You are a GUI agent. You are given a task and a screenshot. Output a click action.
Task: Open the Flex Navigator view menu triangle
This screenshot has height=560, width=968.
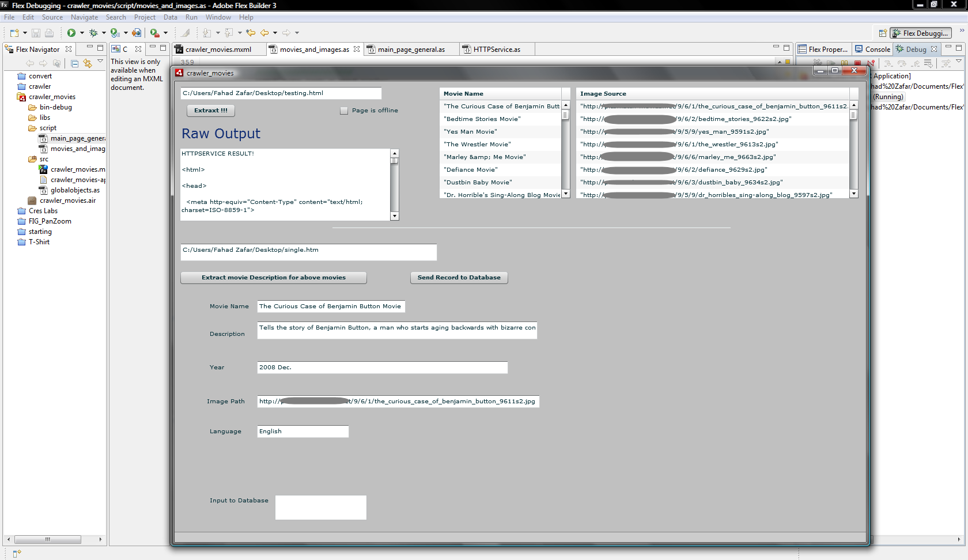100,61
